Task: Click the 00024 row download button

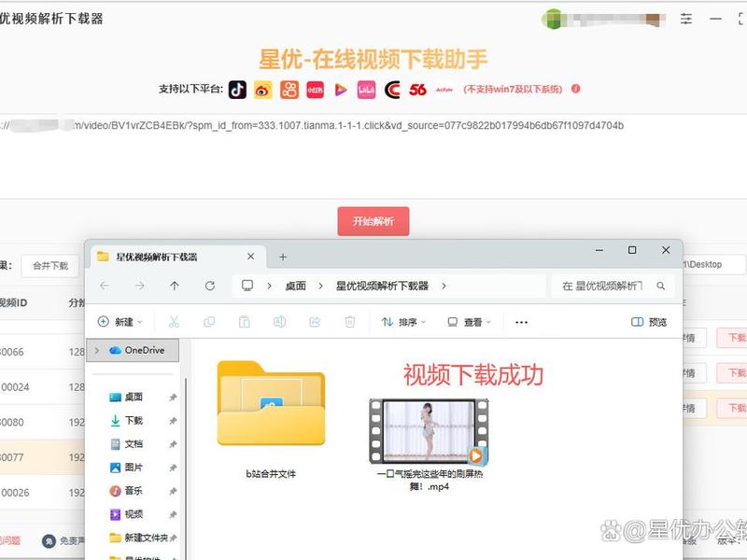Action: click(734, 372)
